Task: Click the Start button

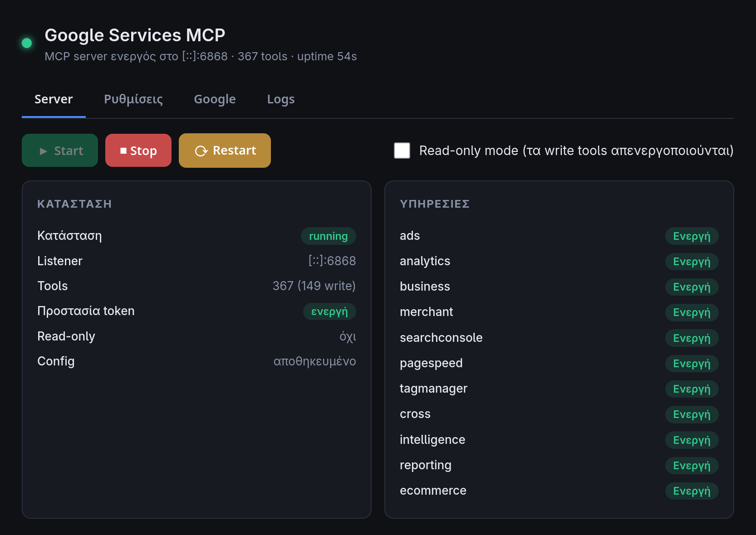Action: pos(60,151)
